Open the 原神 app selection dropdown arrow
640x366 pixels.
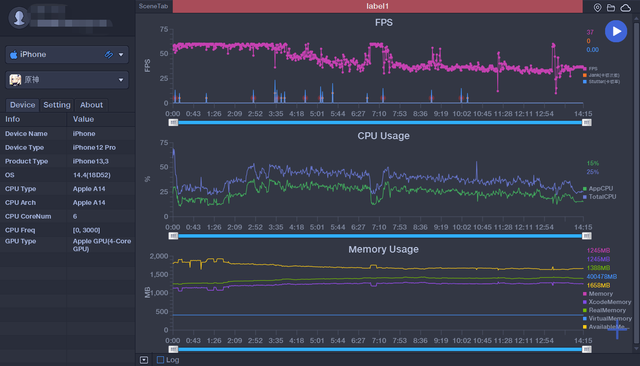point(121,80)
